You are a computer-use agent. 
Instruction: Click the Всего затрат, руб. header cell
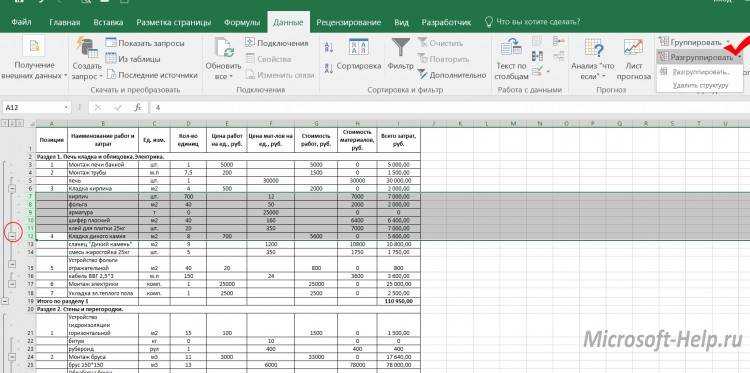coord(399,140)
